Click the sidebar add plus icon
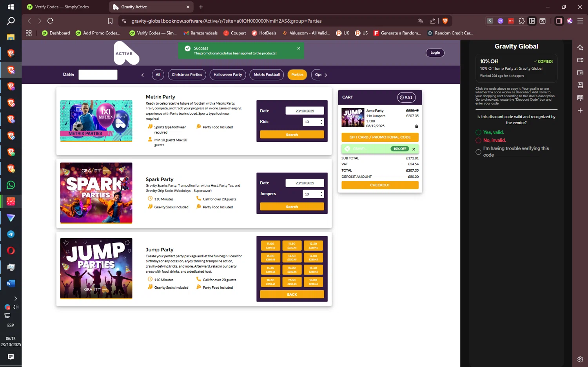This screenshot has height=367, width=588. 580,110
